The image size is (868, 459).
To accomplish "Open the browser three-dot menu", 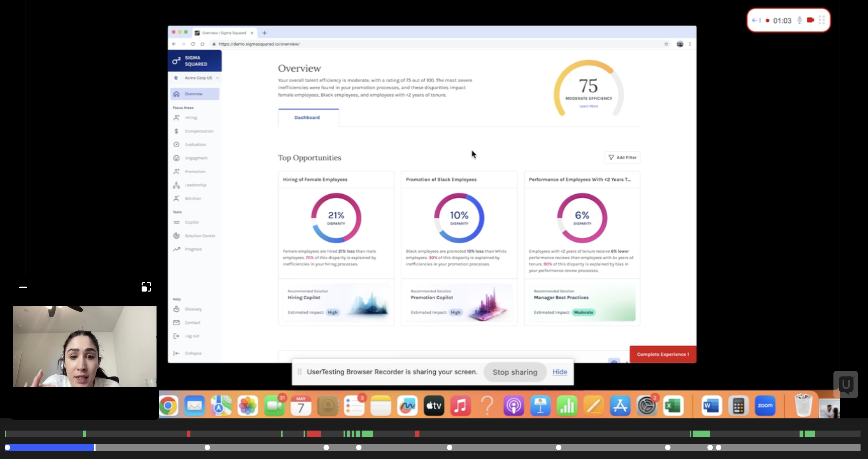I will point(690,44).
